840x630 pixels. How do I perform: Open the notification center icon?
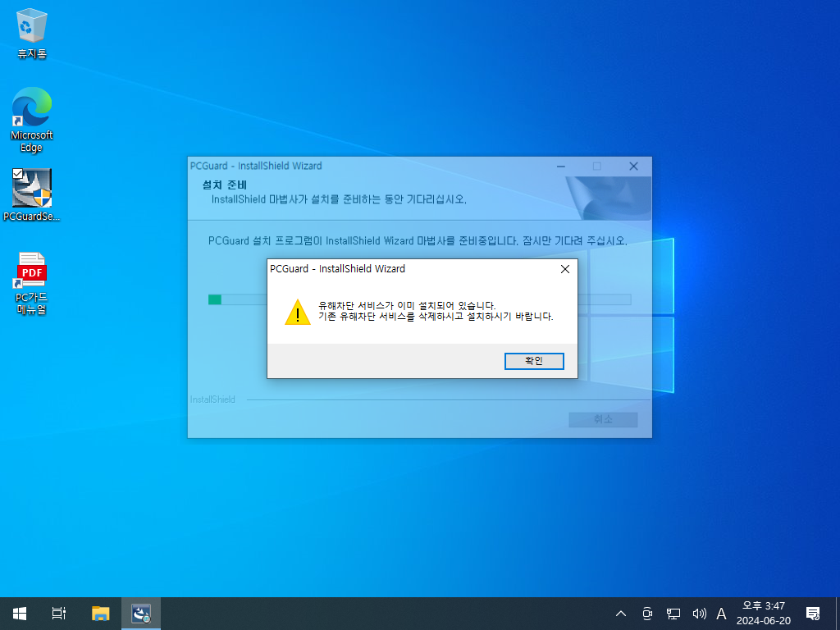pos(813,614)
